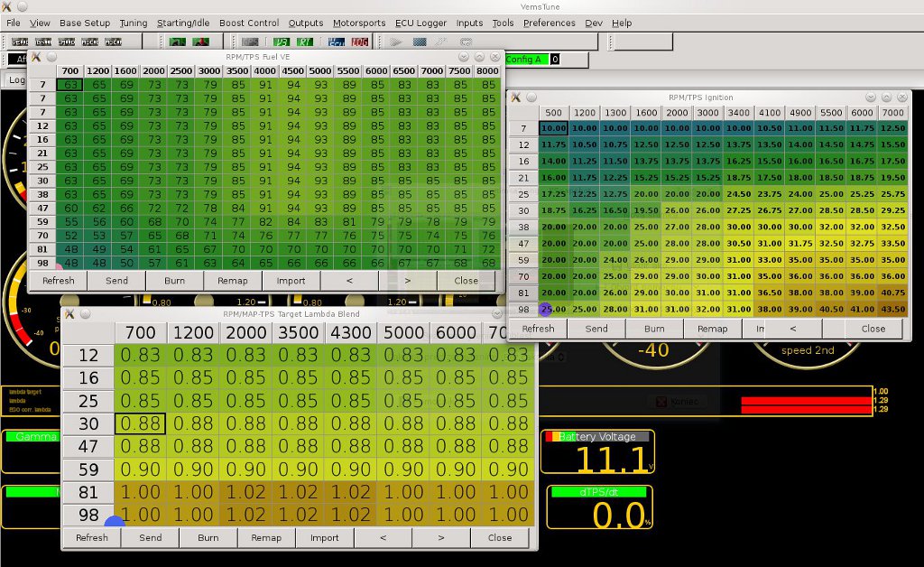This screenshot has height=567, width=924.
Task: Click round sticky button in Fuel VE titlebar
Action: [51, 57]
